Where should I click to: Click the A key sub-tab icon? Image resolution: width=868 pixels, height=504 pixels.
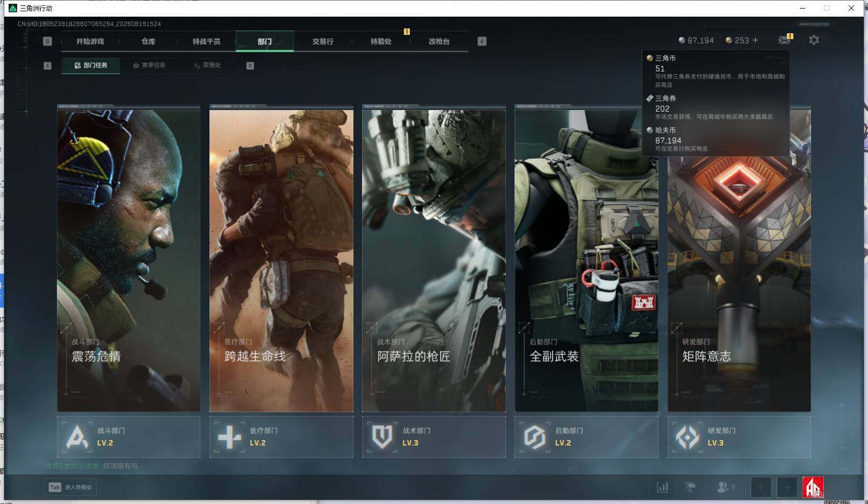pyautogui.click(x=47, y=65)
